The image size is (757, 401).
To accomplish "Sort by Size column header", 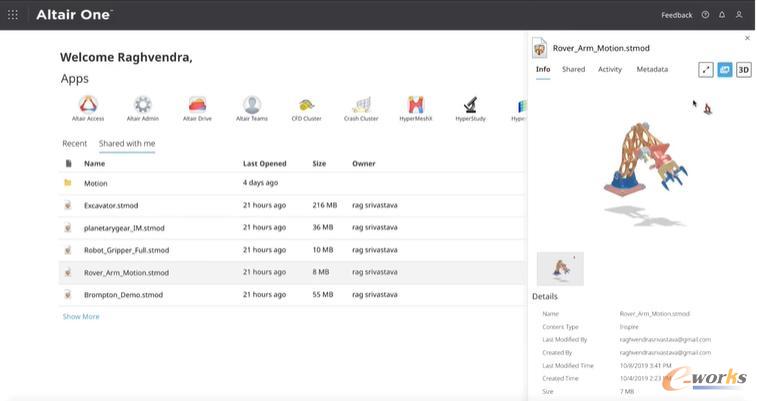I will coord(319,164).
